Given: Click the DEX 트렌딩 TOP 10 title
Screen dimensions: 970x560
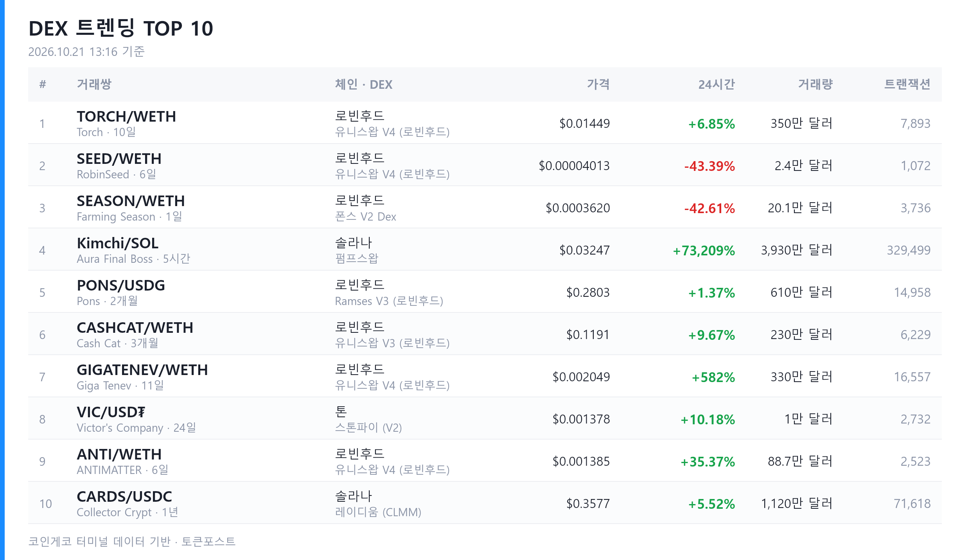Looking at the screenshot, I should point(121,28).
